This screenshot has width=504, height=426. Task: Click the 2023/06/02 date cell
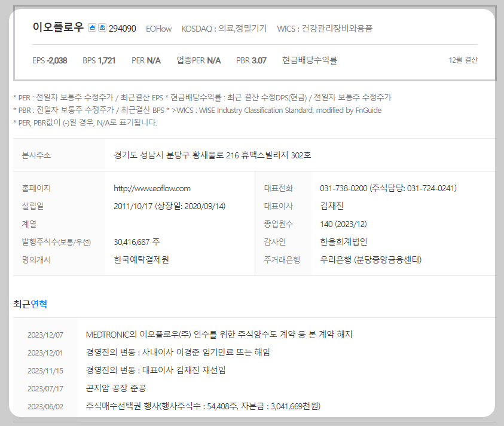coord(45,407)
